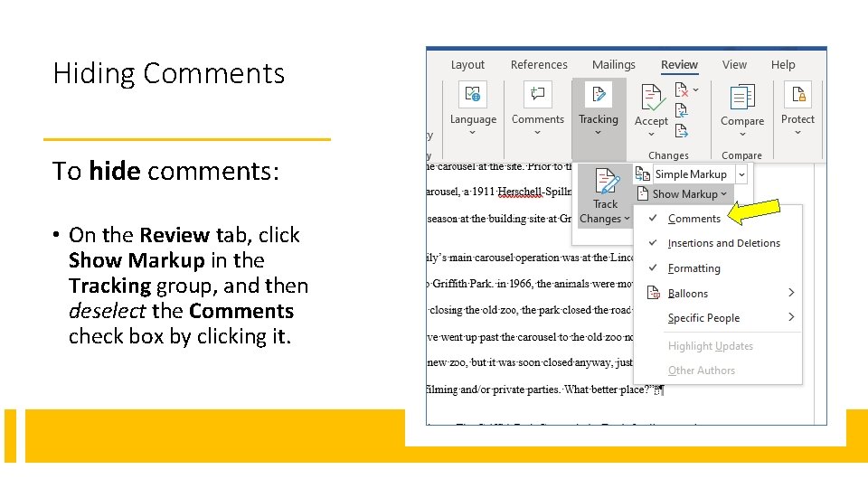Open the Help tab
Screen dimensions: 868x488
click(783, 65)
